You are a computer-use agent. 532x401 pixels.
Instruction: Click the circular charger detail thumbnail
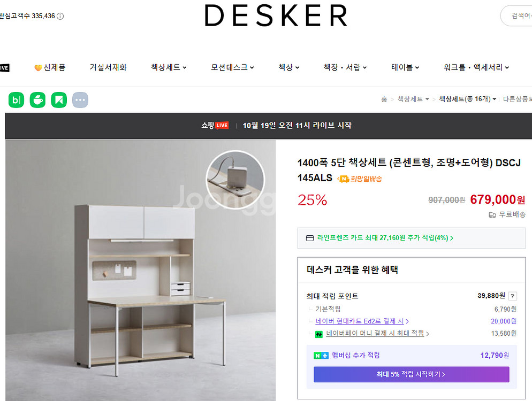pos(235,179)
